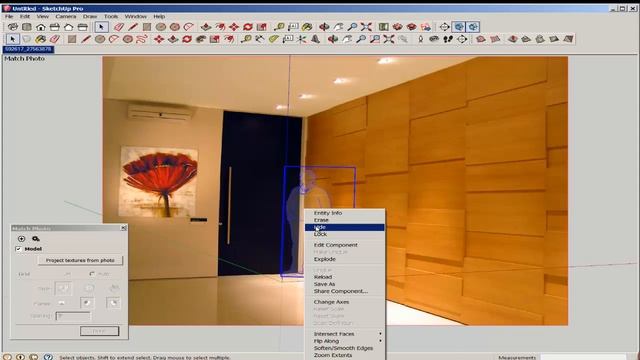Screen dimensions: 640x360
Task: Select the 3D Text tool icon
Action: (x=316, y=39)
